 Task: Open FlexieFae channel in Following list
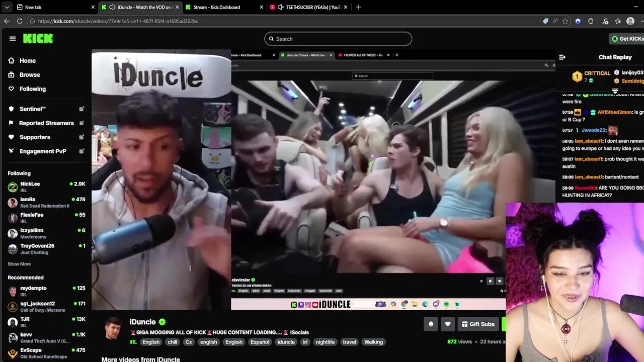coord(46,218)
